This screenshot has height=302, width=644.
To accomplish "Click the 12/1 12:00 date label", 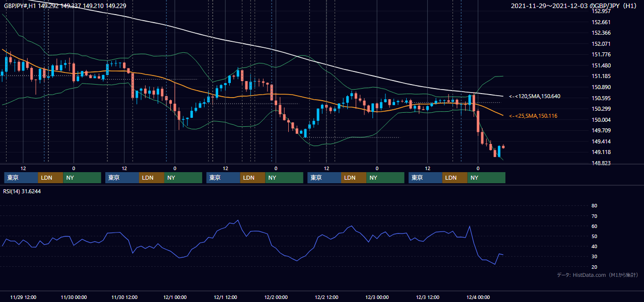I will (x=225, y=297).
